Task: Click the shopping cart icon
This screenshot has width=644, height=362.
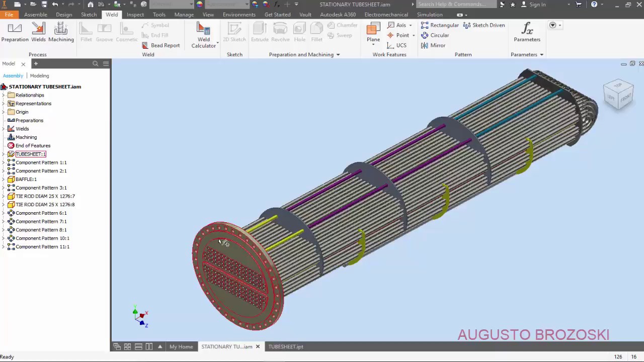Action: (579, 4)
